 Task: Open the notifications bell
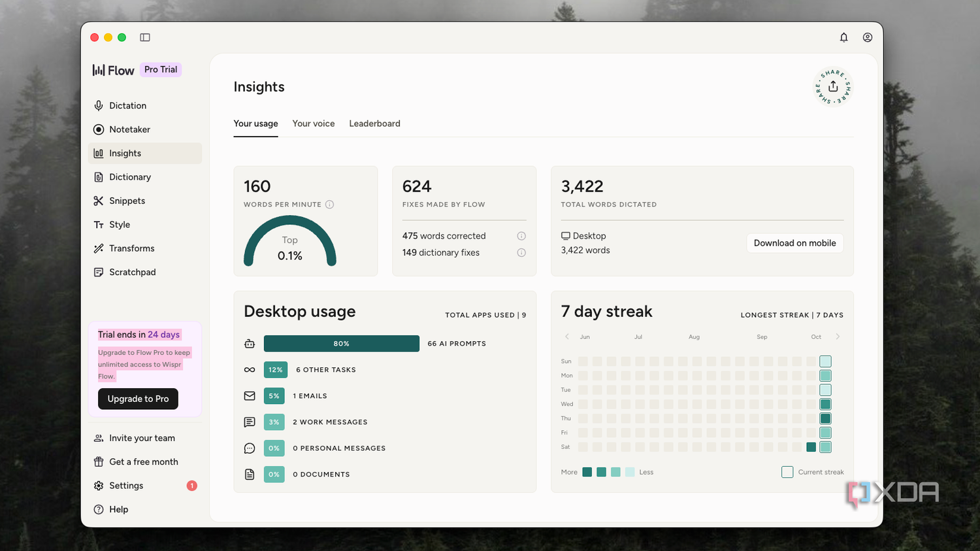(843, 37)
